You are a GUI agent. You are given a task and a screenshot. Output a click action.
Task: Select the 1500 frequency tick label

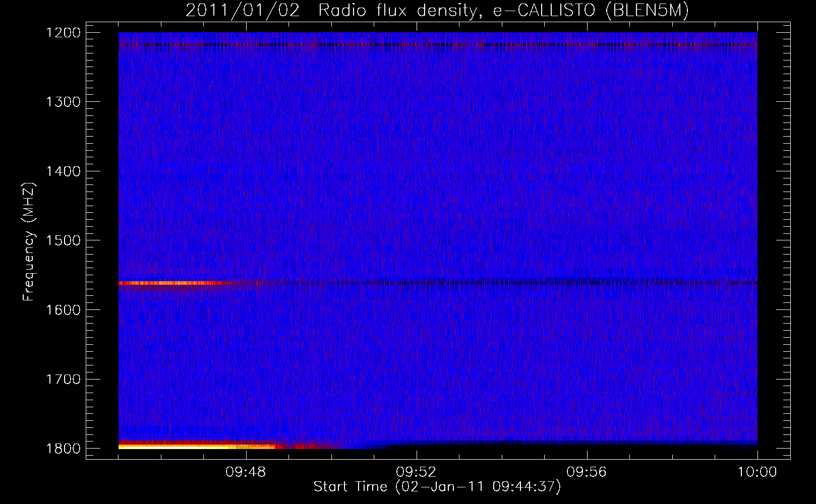coord(64,240)
